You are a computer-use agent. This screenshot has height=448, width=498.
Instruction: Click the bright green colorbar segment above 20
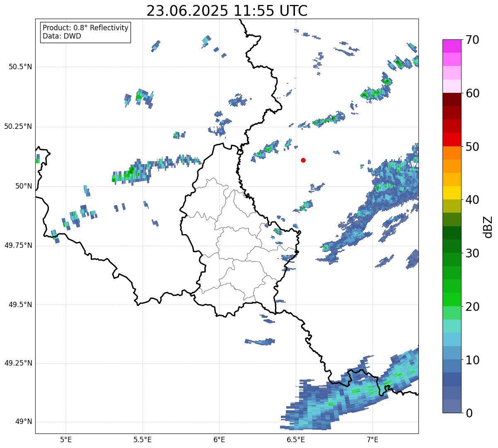click(452, 300)
